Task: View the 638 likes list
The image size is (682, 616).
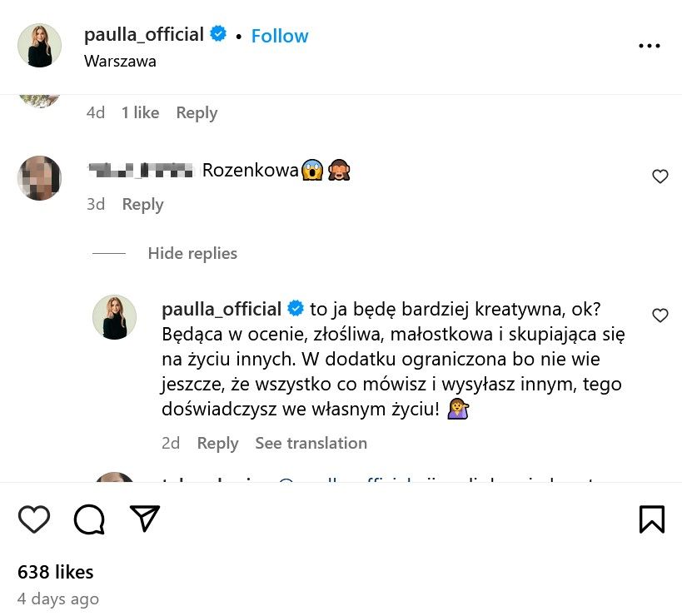Action: tap(56, 572)
